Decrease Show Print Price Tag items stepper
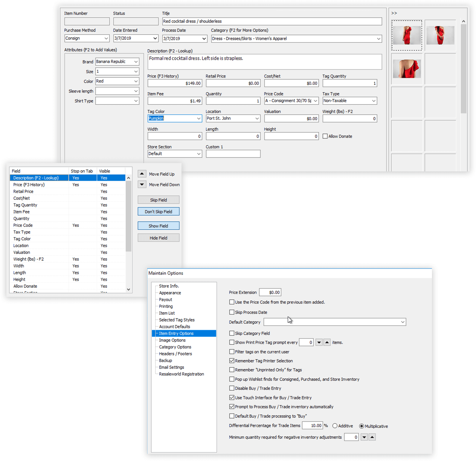Screen dimensions: 476x461 319,342
